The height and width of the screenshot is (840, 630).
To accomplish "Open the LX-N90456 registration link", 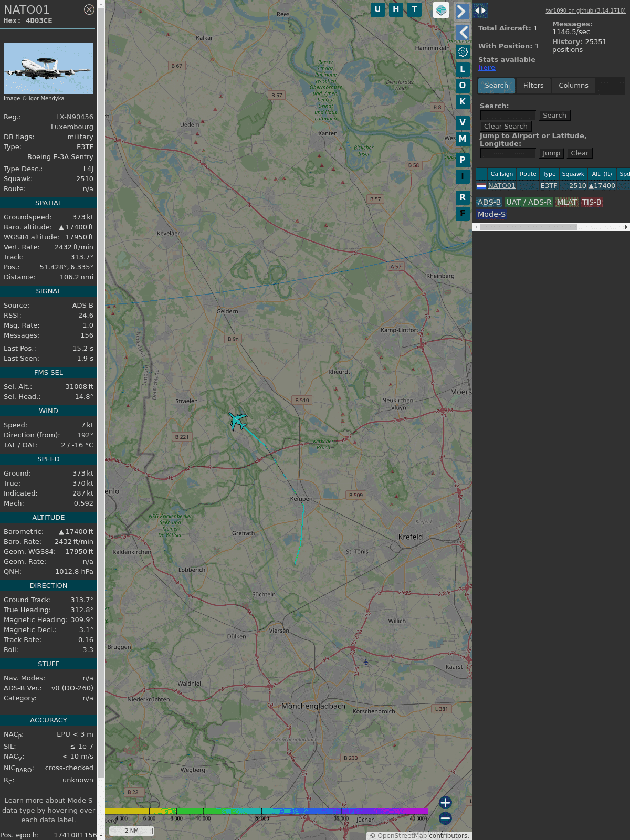I will (x=75, y=117).
